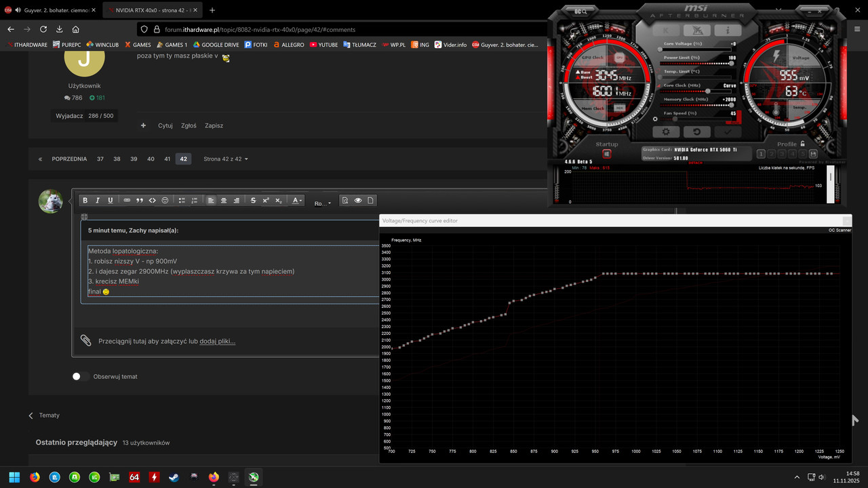Toggle the Obserwuj temat switch
868x488 pixels.
pos(81,376)
